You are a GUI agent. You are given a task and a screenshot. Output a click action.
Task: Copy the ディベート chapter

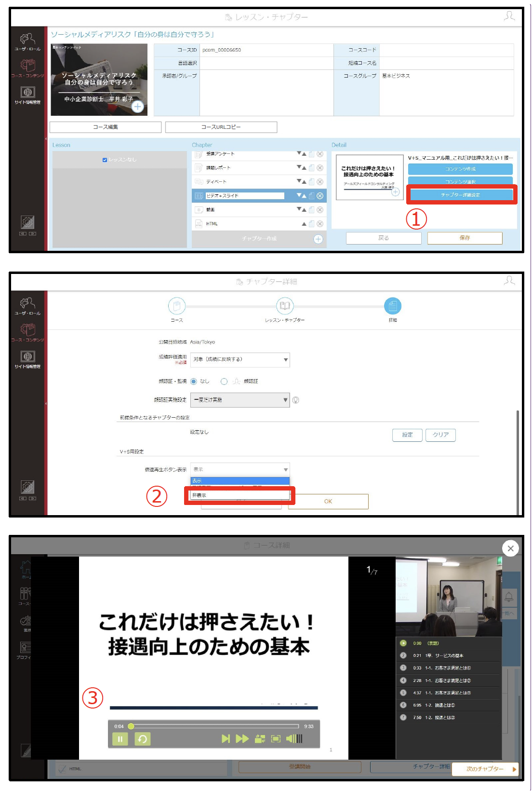coord(312,182)
